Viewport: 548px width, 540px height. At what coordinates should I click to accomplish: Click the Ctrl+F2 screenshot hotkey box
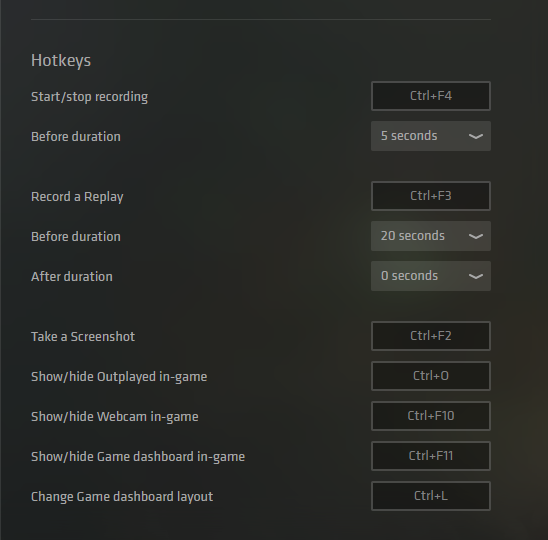pos(431,336)
